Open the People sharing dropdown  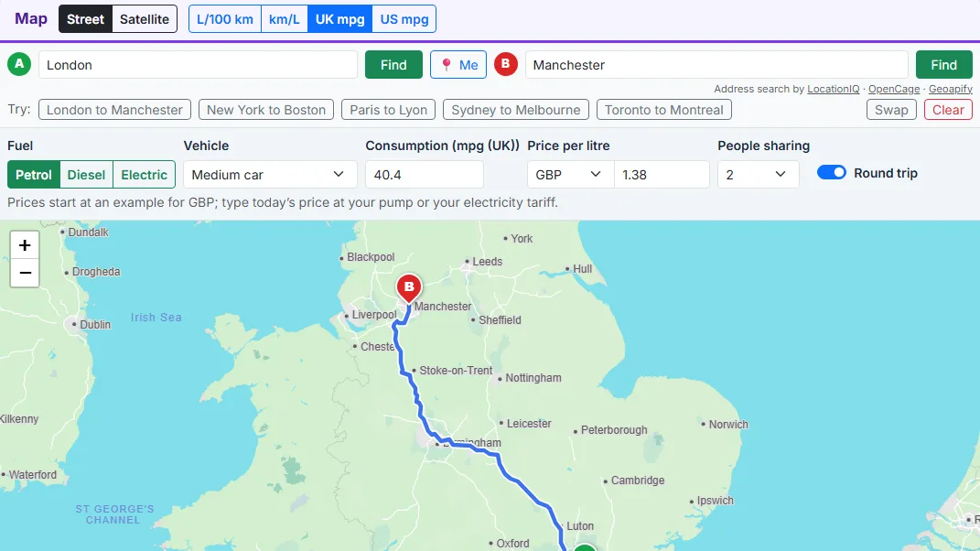759,175
